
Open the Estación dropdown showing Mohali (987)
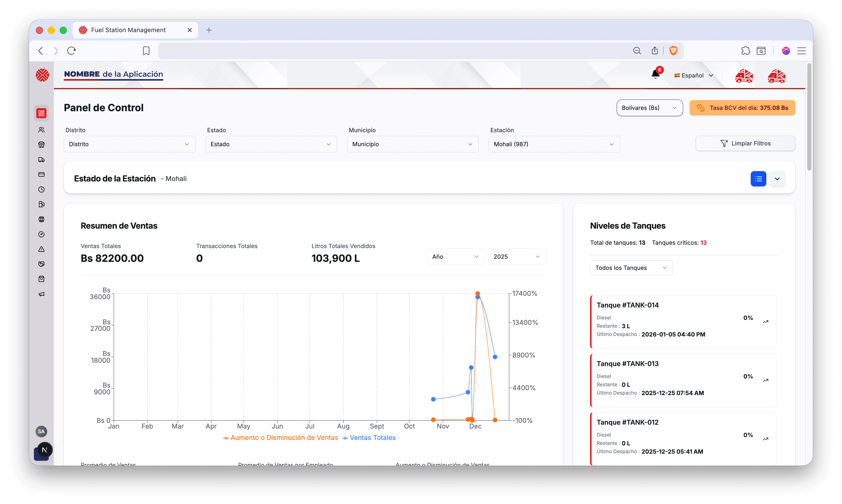tap(554, 144)
